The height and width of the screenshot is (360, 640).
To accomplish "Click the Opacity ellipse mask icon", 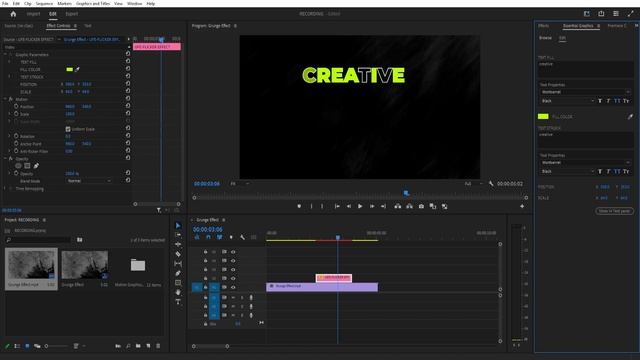I will [x=18, y=166].
